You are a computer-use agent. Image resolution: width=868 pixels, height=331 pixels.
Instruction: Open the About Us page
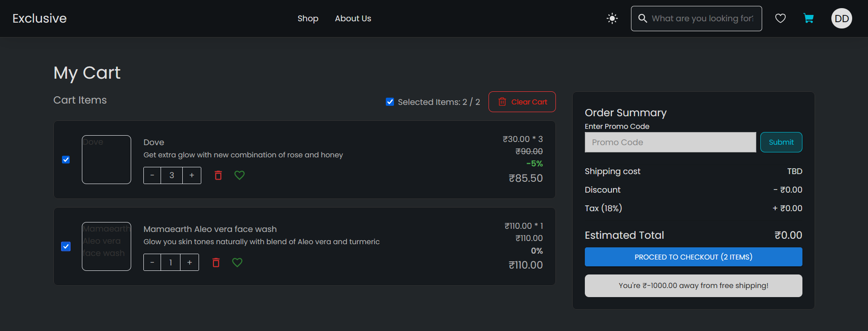[x=353, y=19]
